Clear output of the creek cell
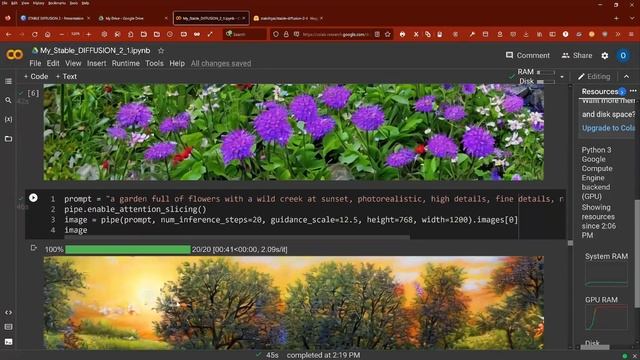 [33, 248]
